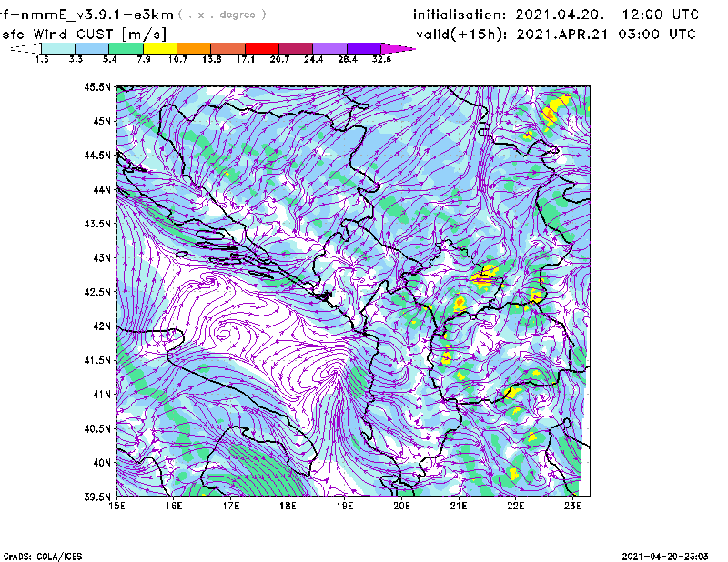Click the "45.5N" latitude label

(x=97, y=86)
